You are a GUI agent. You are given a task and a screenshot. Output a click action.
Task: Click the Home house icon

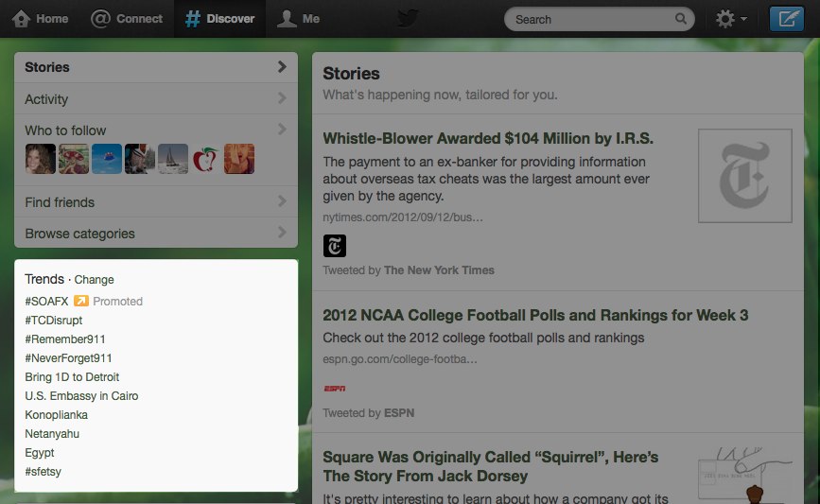pos(22,19)
